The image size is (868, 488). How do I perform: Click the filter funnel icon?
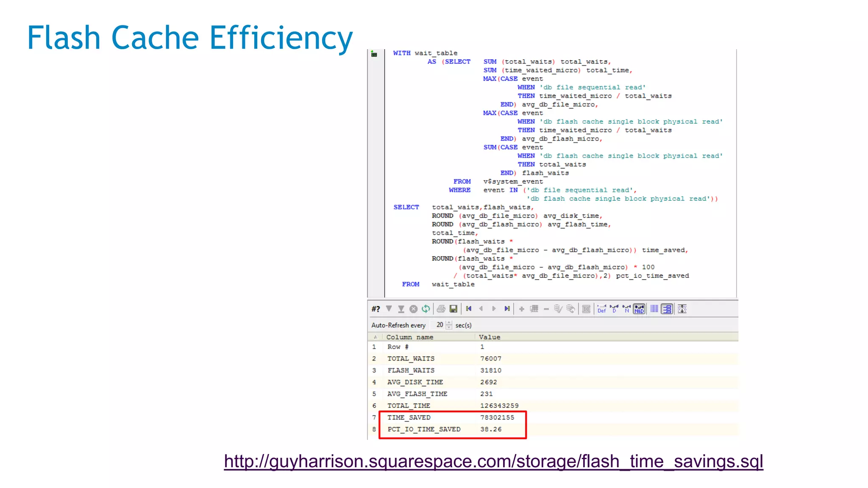(389, 309)
